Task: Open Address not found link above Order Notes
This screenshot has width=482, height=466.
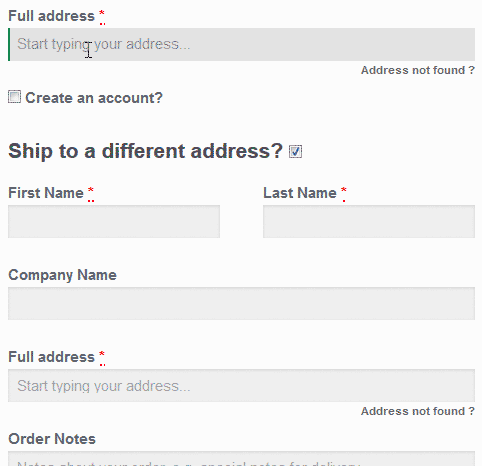Action: click(x=418, y=411)
